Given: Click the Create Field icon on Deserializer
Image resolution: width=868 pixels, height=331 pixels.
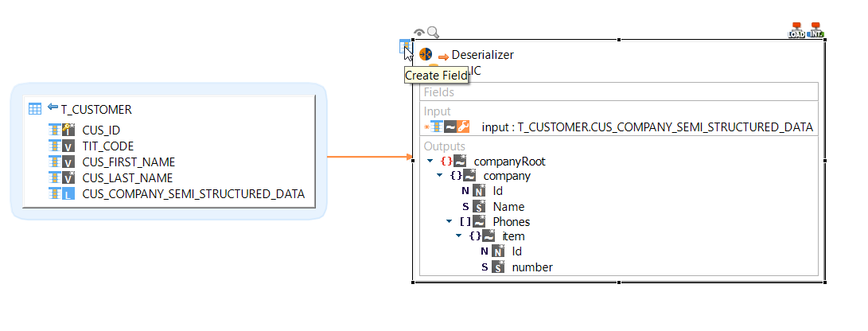Looking at the screenshot, I should [405, 46].
